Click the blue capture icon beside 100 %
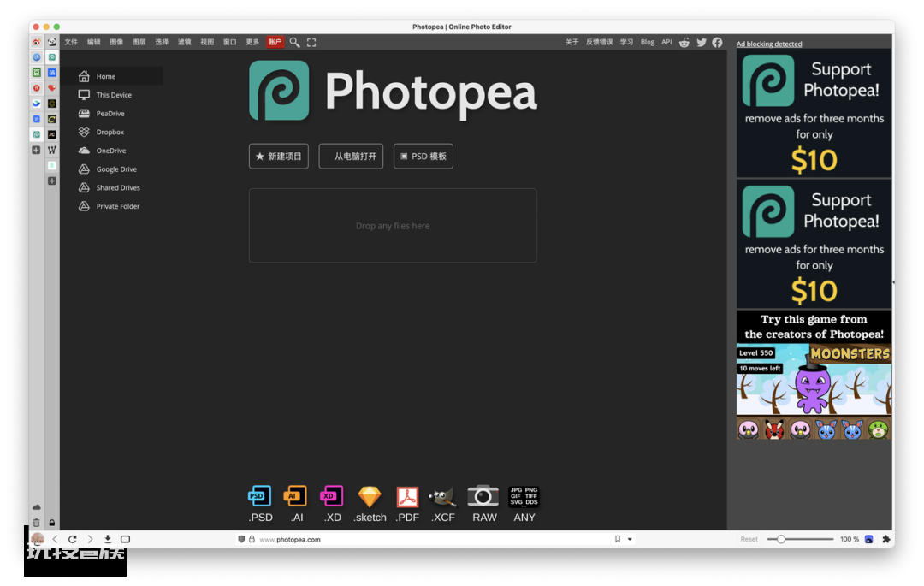The height and width of the screenshot is (586, 924). pyautogui.click(x=868, y=539)
